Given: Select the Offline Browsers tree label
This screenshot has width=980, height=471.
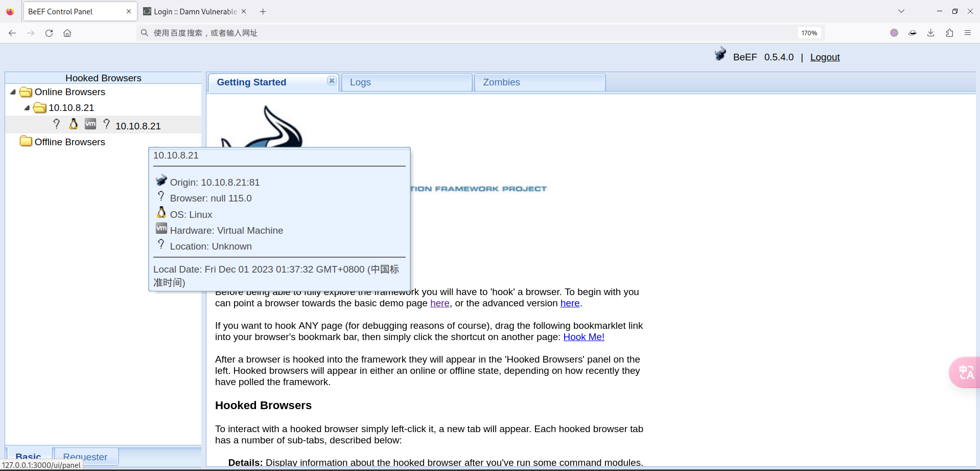Looking at the screenshot, I should coord(70,142).
